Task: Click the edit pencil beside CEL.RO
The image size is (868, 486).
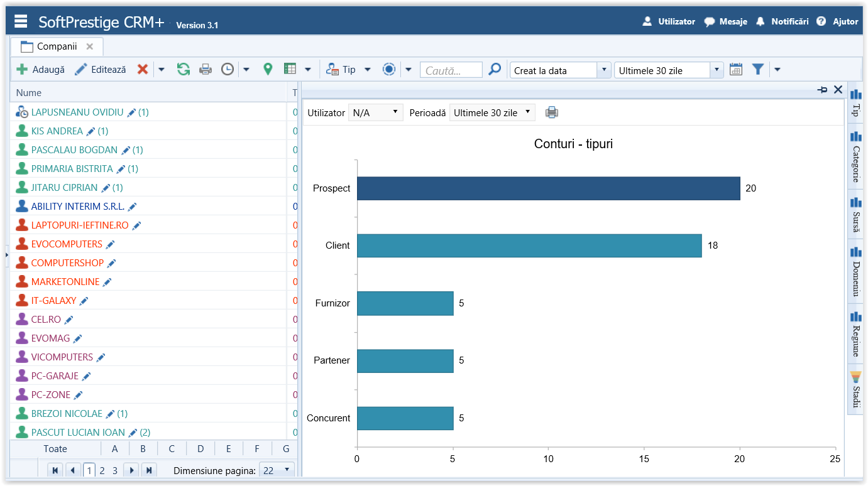Action: tap(69, 320)
